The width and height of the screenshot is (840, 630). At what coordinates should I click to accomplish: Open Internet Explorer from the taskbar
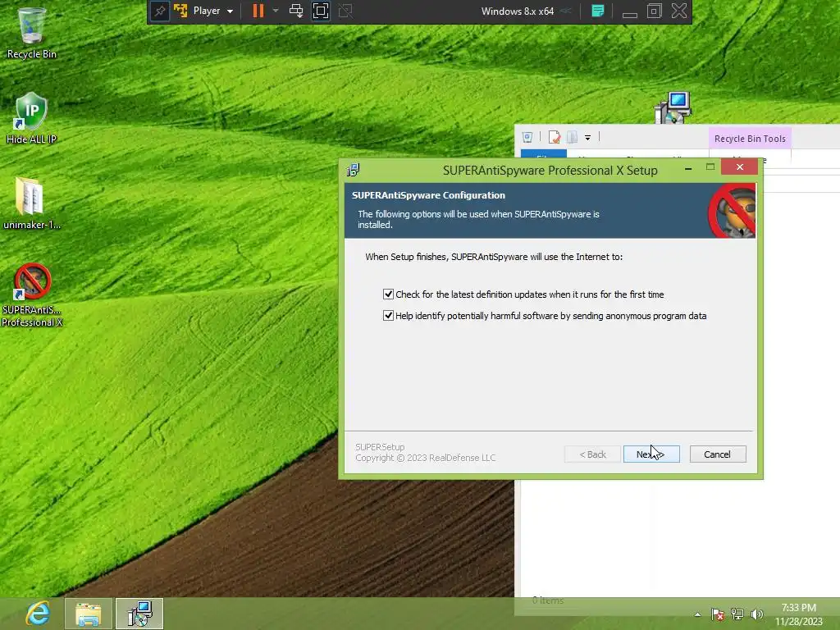38,614
